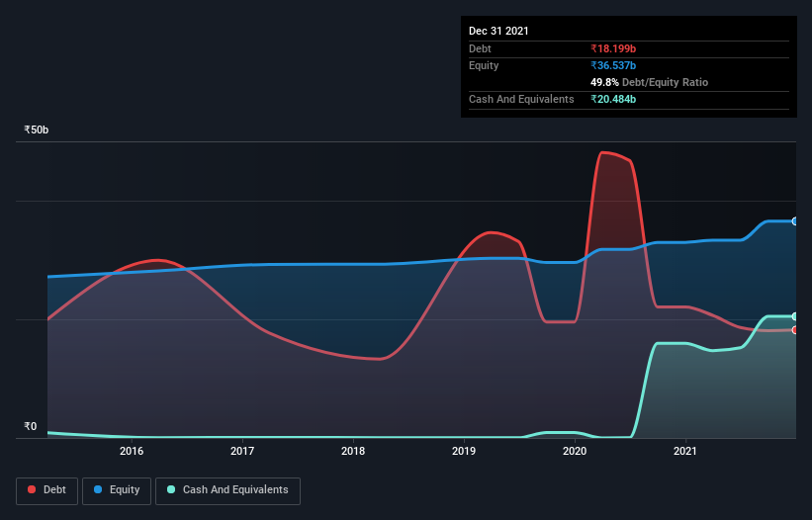The height and width of the screenshot is (520, 812).
Task: Select the blue Equity endpoint marker
Action: (795, 221)
